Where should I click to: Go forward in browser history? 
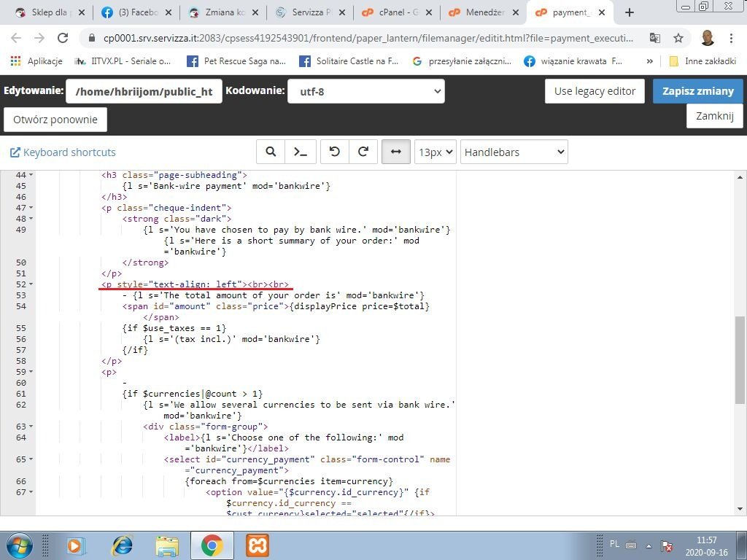tap(39, 38)
